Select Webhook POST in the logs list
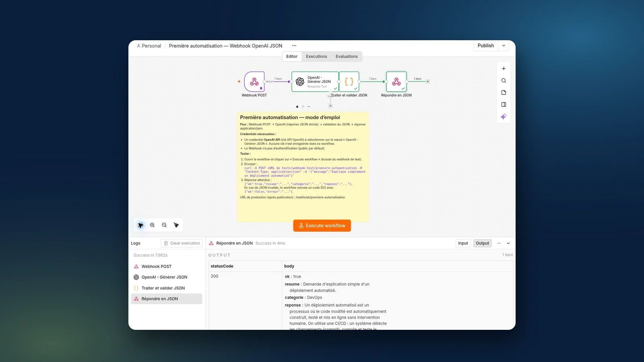The image size is (644, 362). pos(167,267)
